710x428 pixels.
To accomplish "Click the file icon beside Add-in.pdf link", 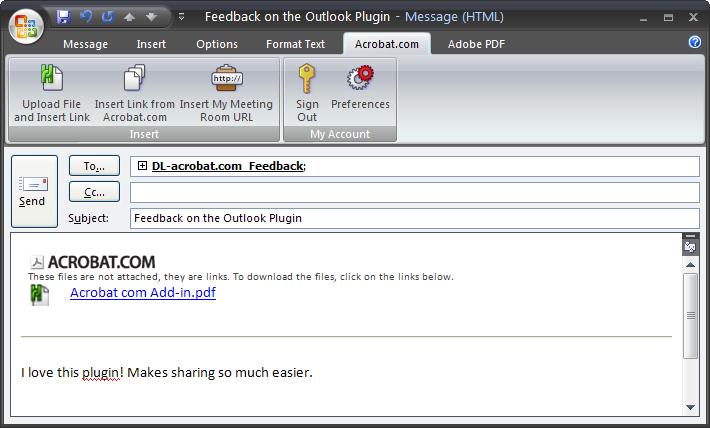I will point(40,294).
